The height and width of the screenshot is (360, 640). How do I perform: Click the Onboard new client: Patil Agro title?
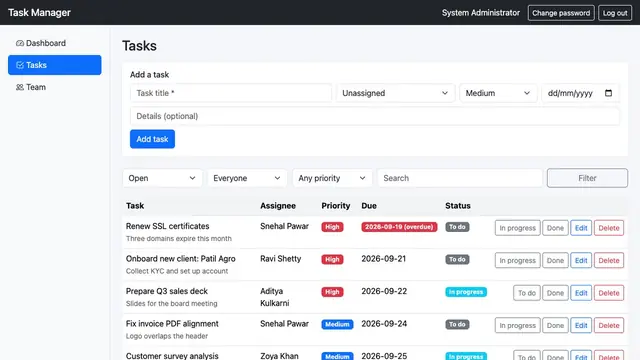180,259
